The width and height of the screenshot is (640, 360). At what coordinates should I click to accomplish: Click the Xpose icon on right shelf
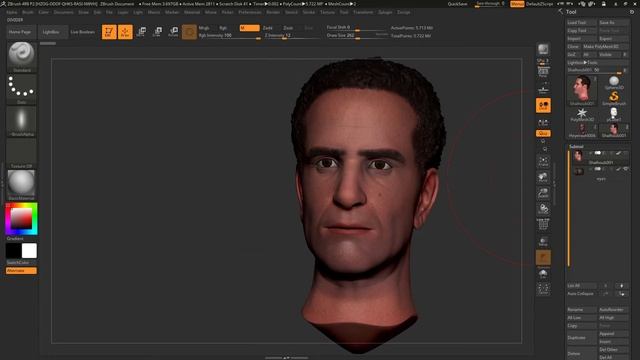[x=543, y=289]
